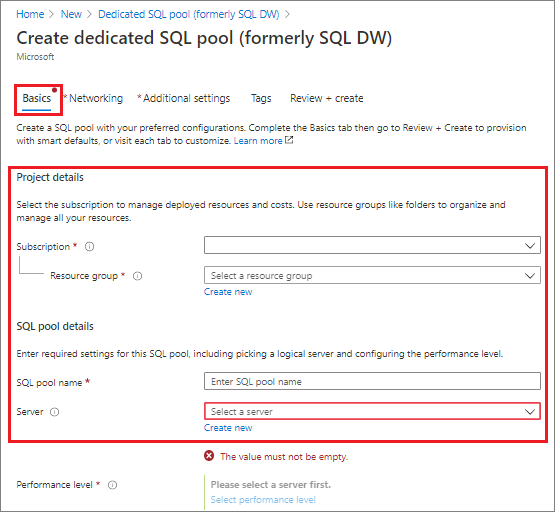The image size is (557, 512).
Task: Switch to the Networking tab
Action: pos(93,98)
